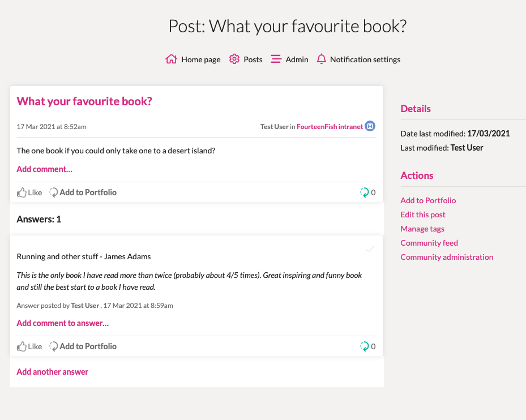The width and height of the screenshot is (526, 420).
Task: Click Add to Portfolio under the question
Action: point(83,192)
